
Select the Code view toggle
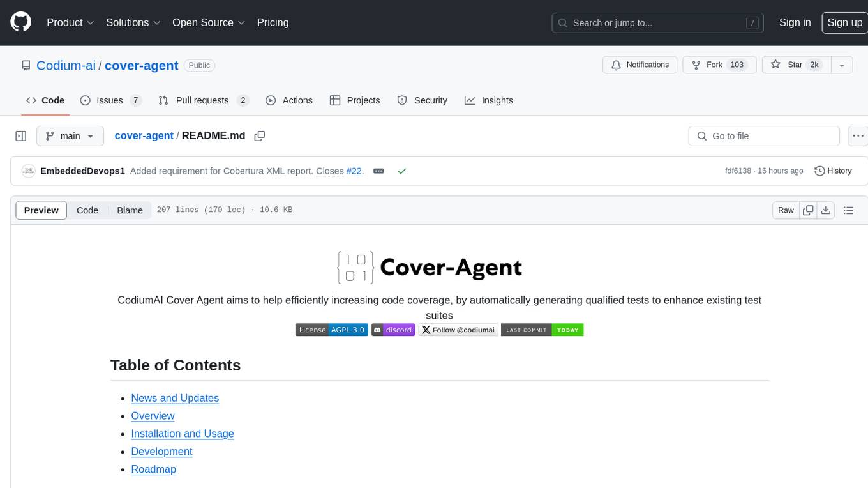click(87, 210)
